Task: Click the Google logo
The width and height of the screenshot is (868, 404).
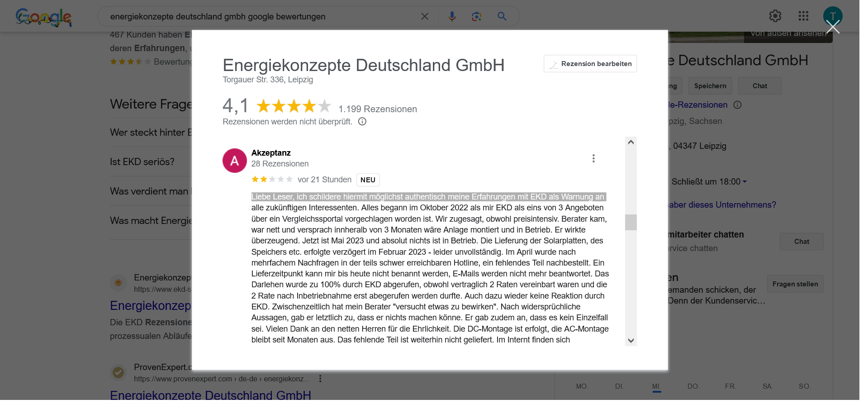Action: 43,17
